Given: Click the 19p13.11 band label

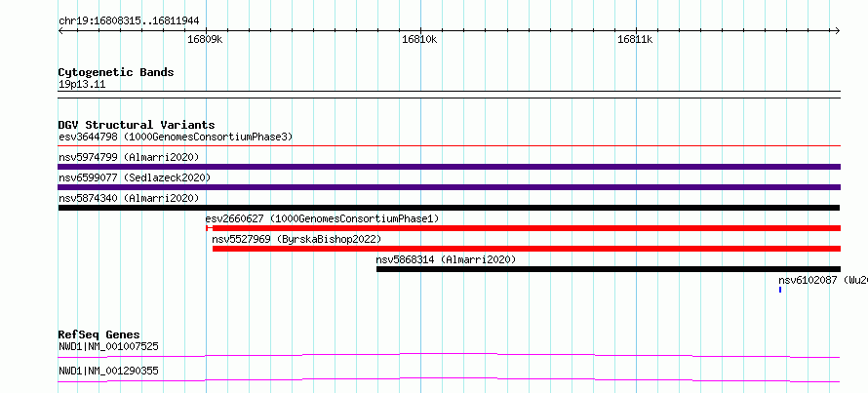Looking at the screenshot, I should coord(82,85).
